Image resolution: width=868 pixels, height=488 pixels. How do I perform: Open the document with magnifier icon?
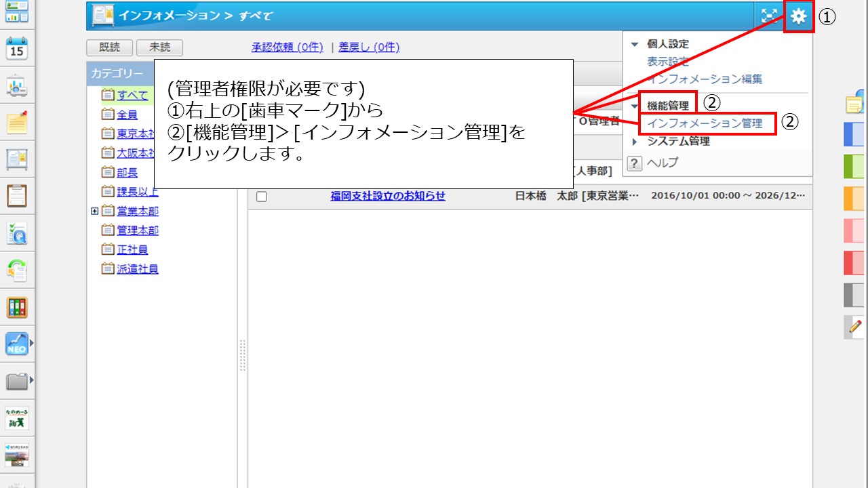click(x=17, y=234)
